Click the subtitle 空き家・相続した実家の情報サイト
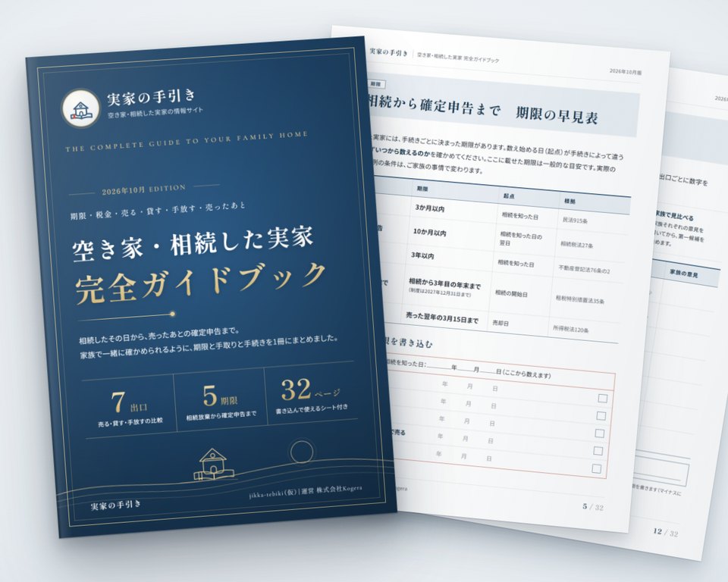 click(x=155, y=112)
